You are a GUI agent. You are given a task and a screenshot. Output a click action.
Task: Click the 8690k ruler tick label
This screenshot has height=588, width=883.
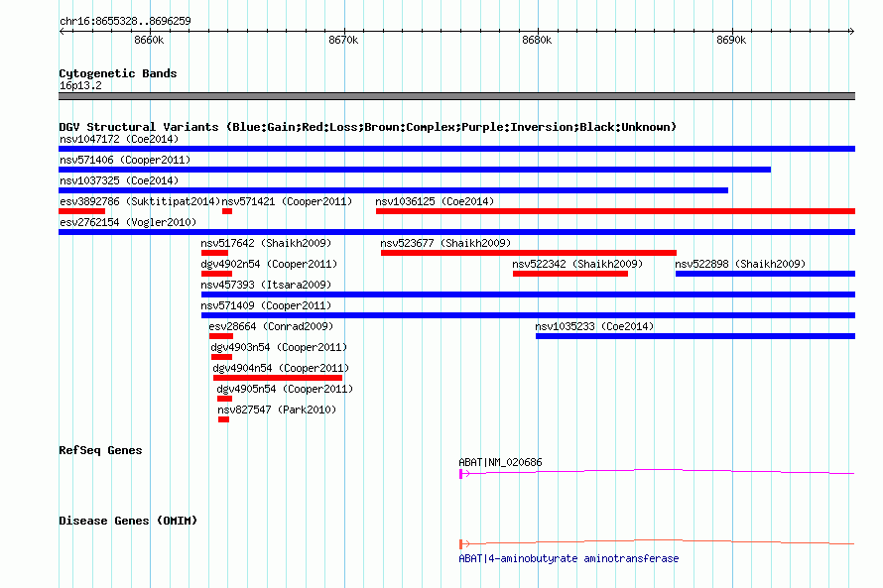point(731,40)
